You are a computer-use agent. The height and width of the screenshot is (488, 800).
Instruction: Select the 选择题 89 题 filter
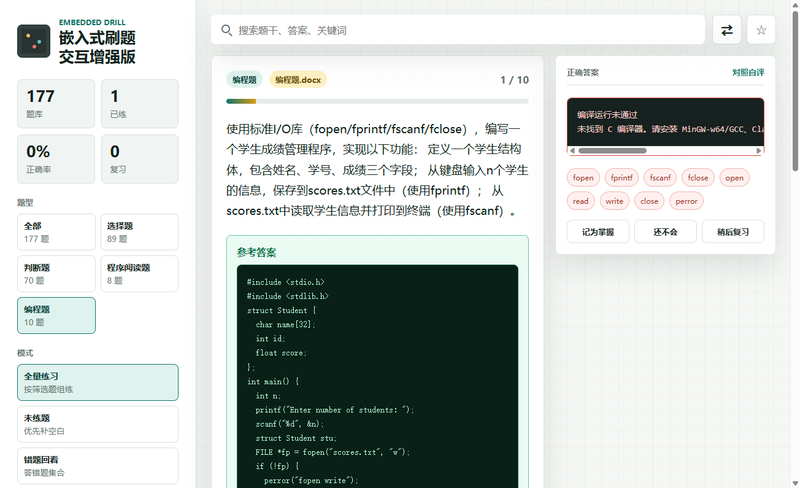point(139,232)
